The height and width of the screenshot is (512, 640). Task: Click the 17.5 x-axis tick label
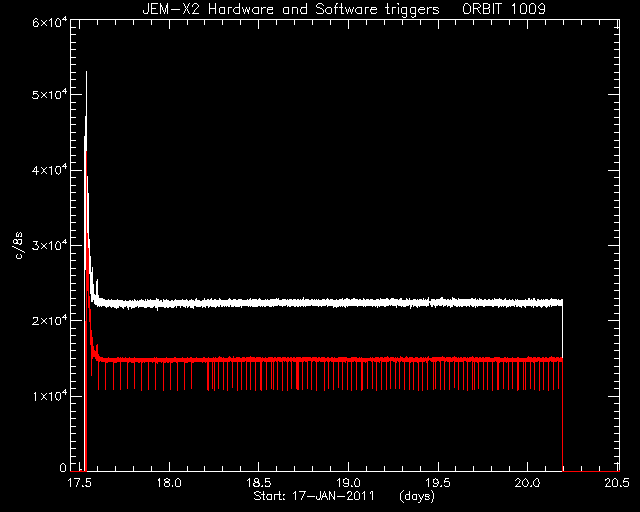click(80, 483)
